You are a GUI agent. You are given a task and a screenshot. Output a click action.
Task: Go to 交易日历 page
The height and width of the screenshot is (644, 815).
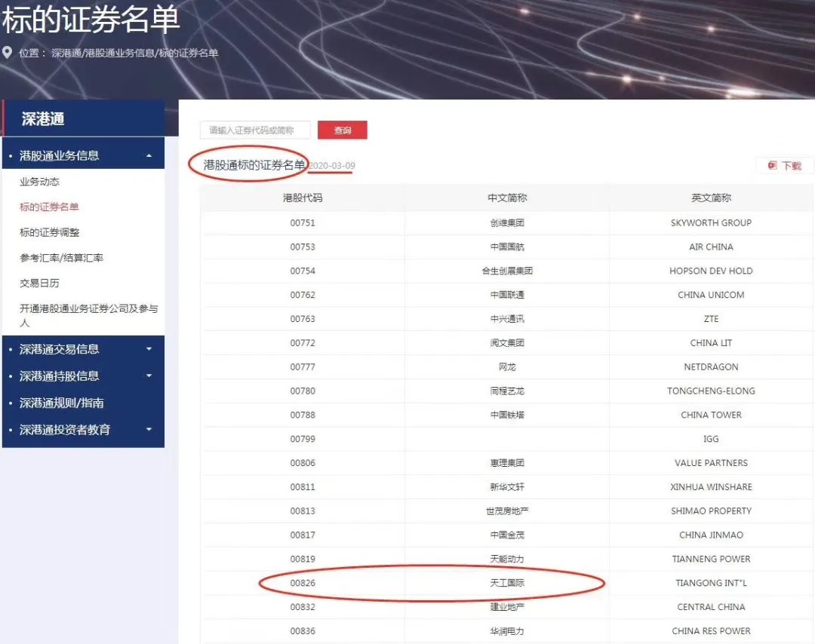pos(39,284)
